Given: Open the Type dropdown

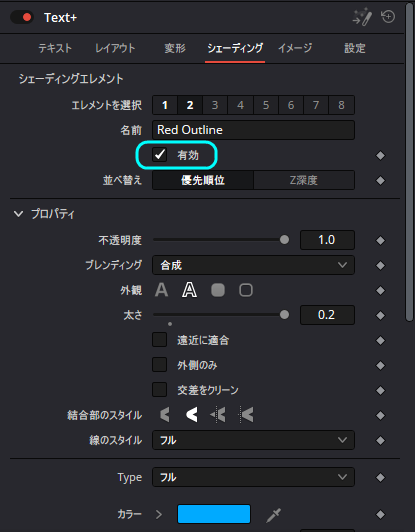Looking at the screenshot, I should point(253,477).
